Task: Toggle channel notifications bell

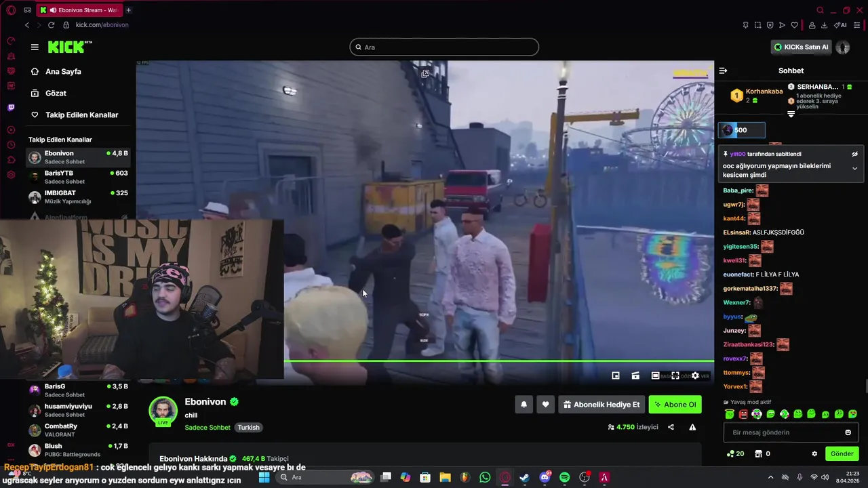Action: click(x=524, y=405)
